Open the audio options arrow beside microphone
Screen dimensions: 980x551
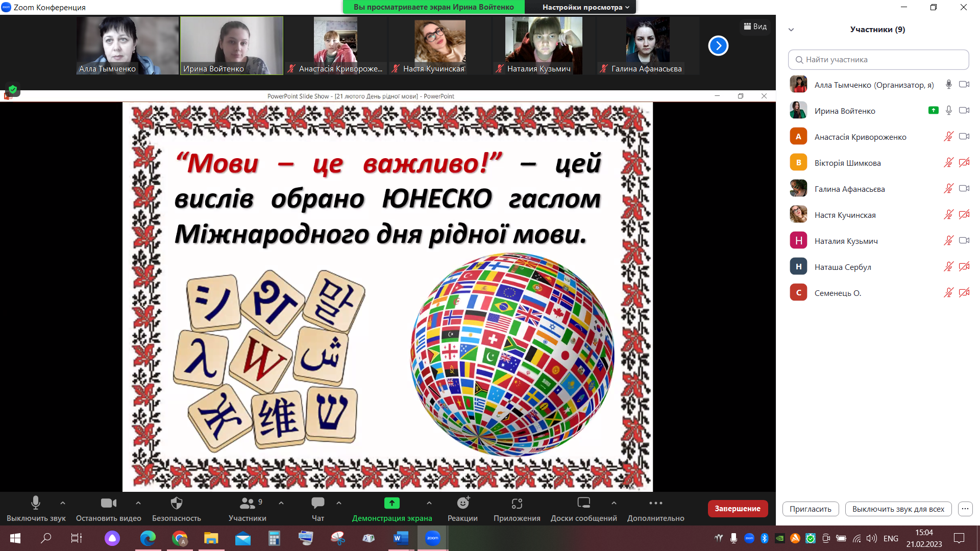63,503
